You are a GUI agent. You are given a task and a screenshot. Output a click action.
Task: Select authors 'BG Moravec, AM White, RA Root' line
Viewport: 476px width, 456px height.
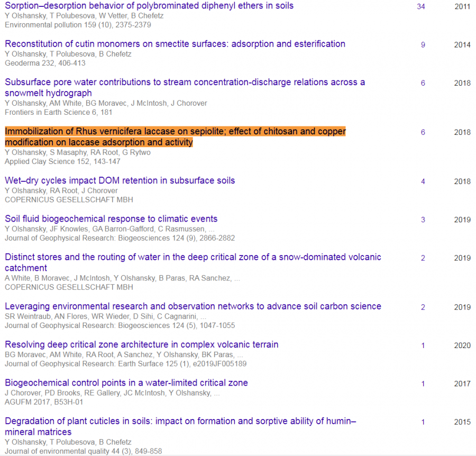pos(124,354)
